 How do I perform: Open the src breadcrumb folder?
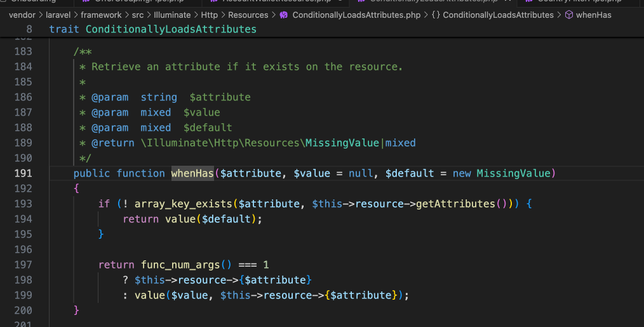click(138, 15)
